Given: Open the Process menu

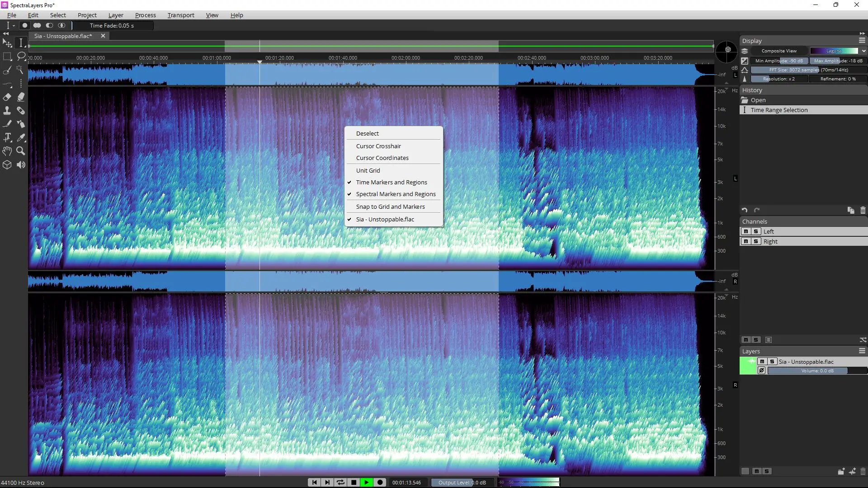Looking at the screenshot, I should [x=145, y=15].
